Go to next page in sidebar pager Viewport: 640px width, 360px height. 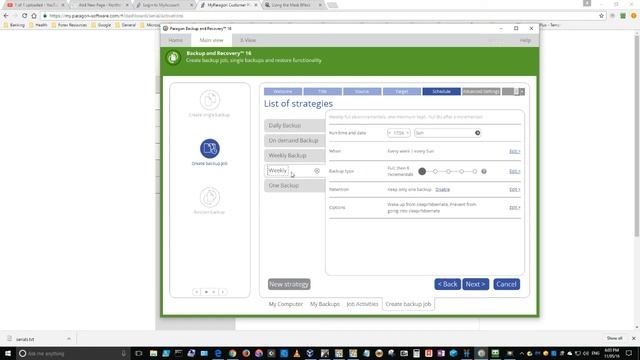tap(223, 292)
